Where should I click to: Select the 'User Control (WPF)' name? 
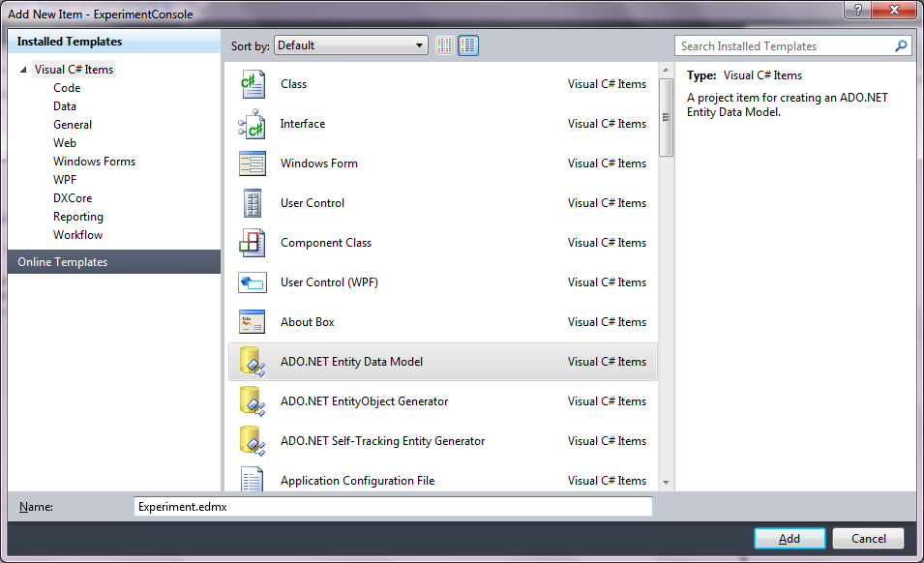coord(329,282)
